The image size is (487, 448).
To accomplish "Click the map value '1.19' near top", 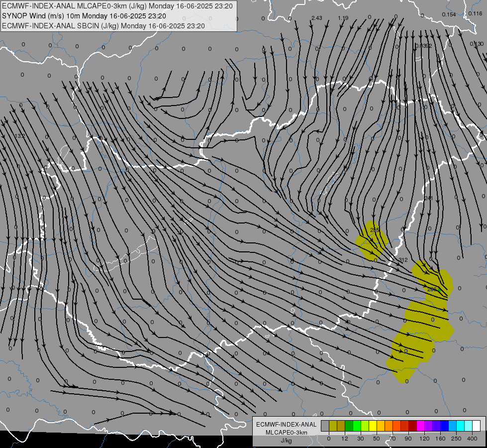I will coord(343,18).
